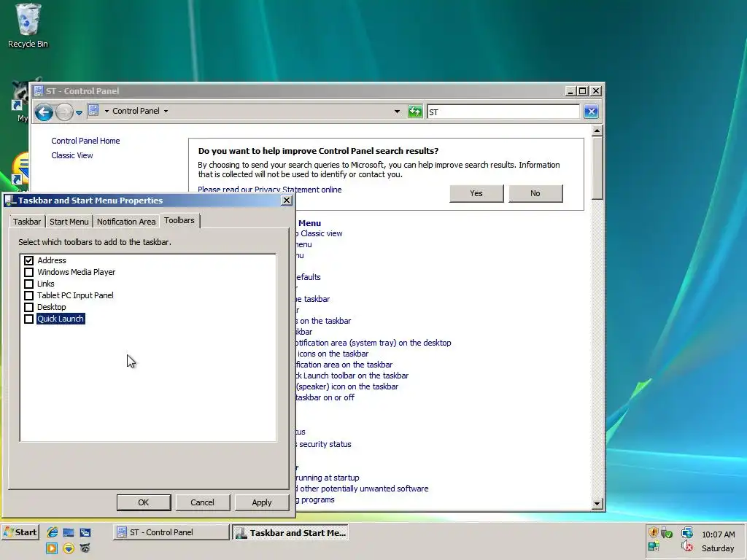Open the network connection tray icon

click(x=687, y=532)
